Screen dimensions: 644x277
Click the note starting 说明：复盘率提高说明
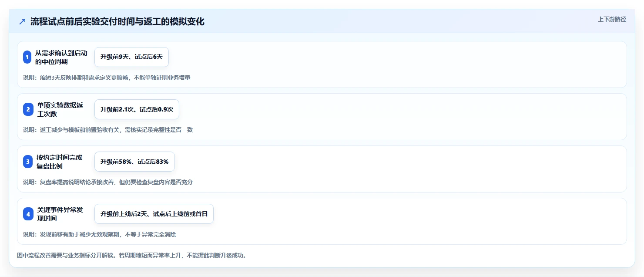[108, 182]
